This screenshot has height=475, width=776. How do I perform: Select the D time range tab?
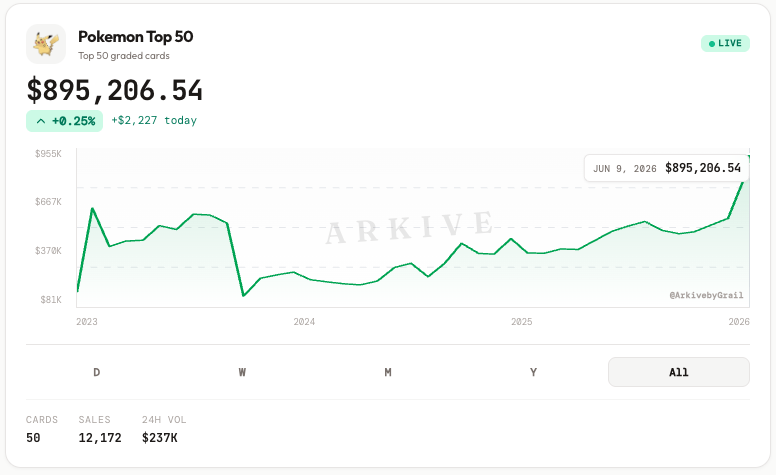click(x=97, y=372)
